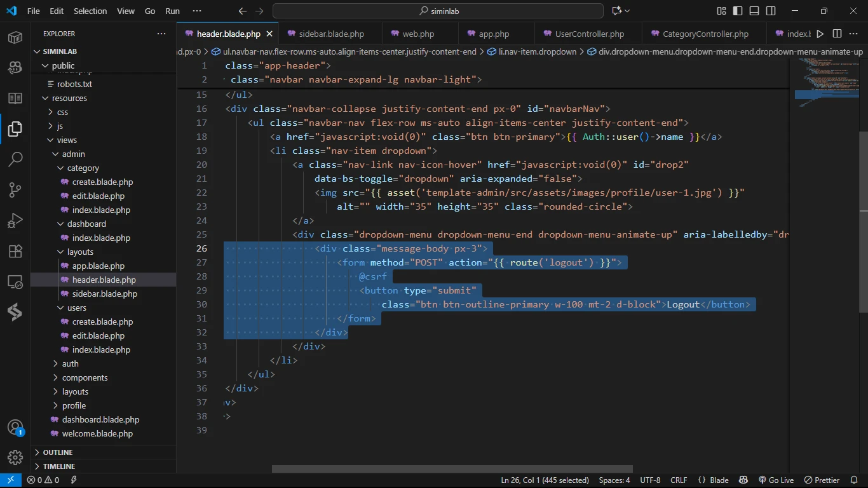Open the Run and Debug view
868x488 pixels.
point(15,220)
